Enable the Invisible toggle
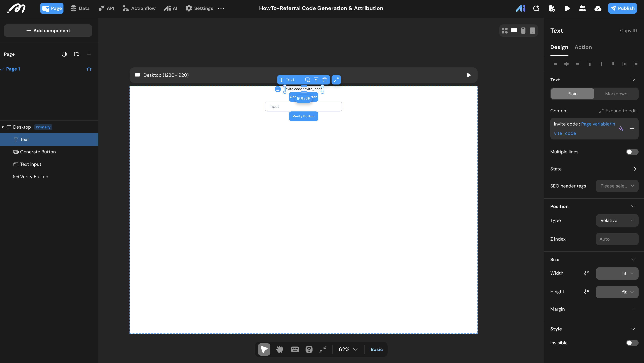 (x=632, y=343)
